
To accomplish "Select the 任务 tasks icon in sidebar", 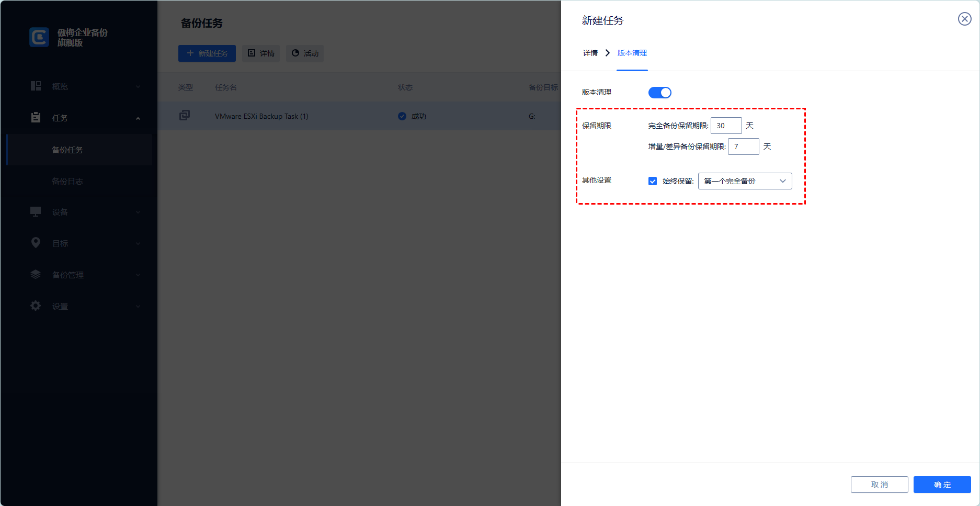I will [x=36, y=117].
